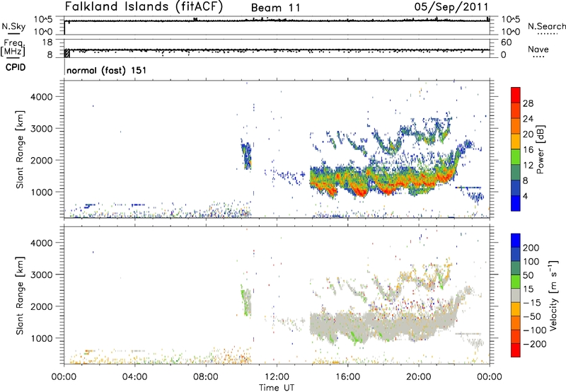Click 'Slant Range [km]' label of velocity panel

click(x=20, y=296)
